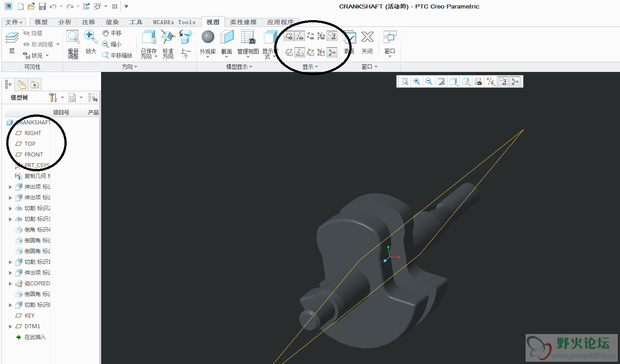
Task: Redo the last undone action
Action: coord(70,6)
